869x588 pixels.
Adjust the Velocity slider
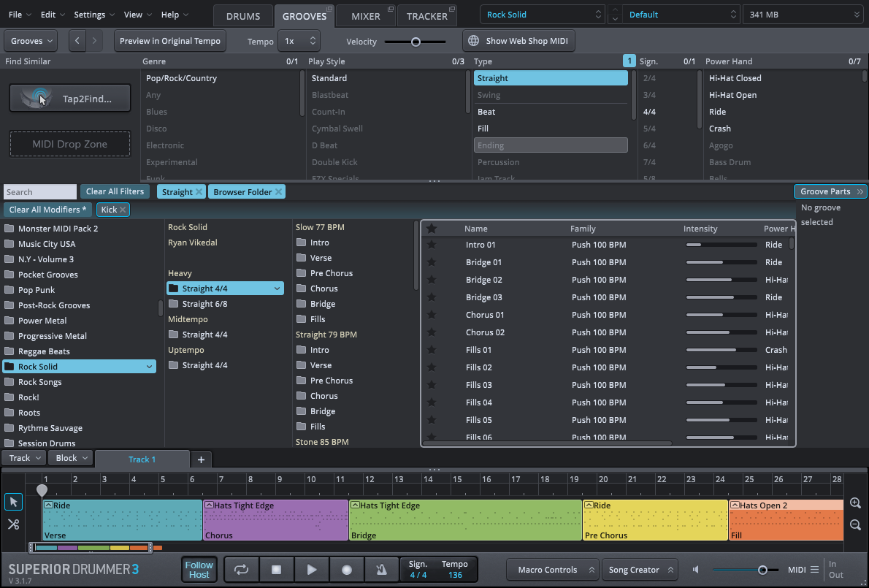click(415, 42)
